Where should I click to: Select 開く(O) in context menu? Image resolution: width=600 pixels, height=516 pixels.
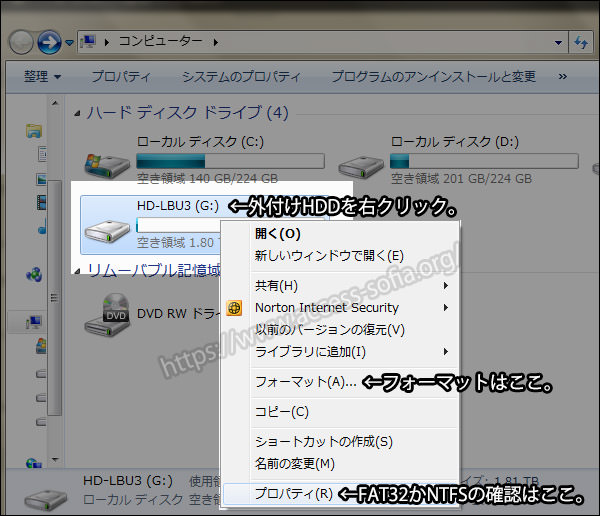point(277,234)
